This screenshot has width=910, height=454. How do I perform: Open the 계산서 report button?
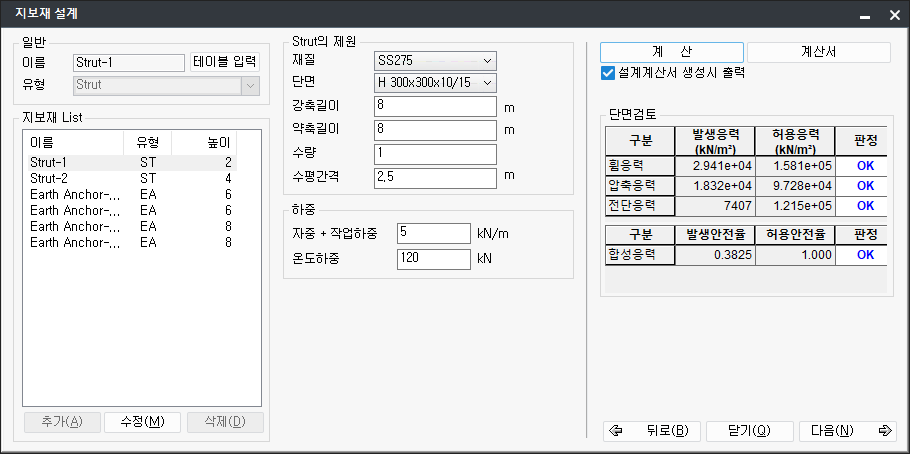[x=818, y=52]
